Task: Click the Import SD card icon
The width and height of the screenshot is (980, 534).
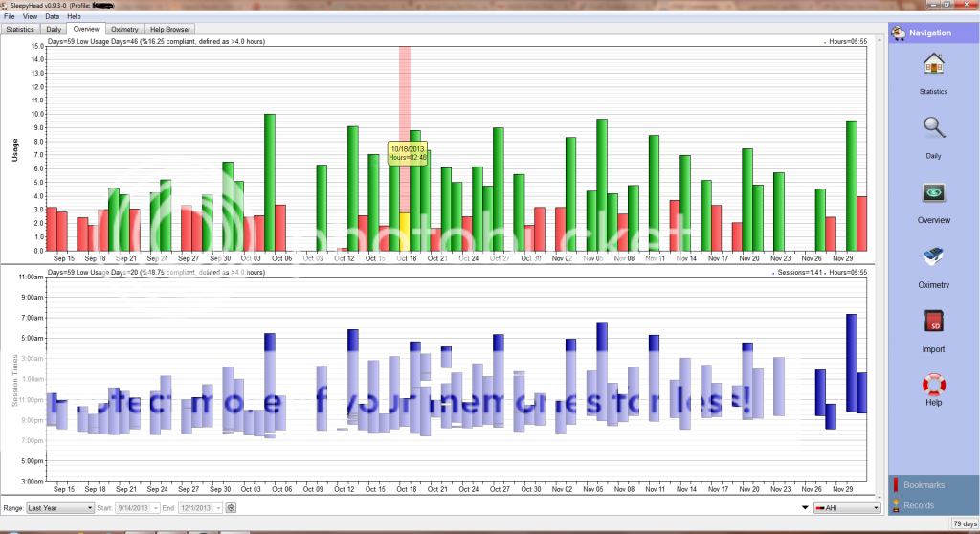Action: click(933, 323)
